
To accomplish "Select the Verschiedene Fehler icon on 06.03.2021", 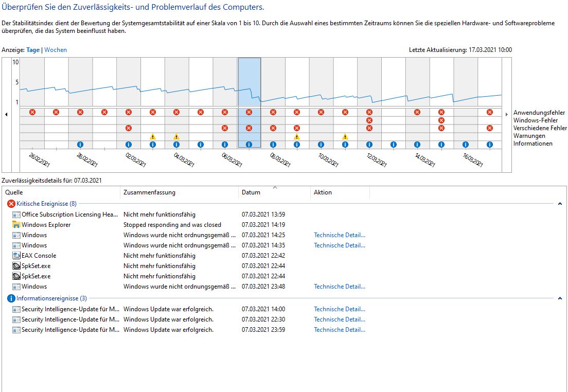I will pyautogui.click(x=225, y=128).
